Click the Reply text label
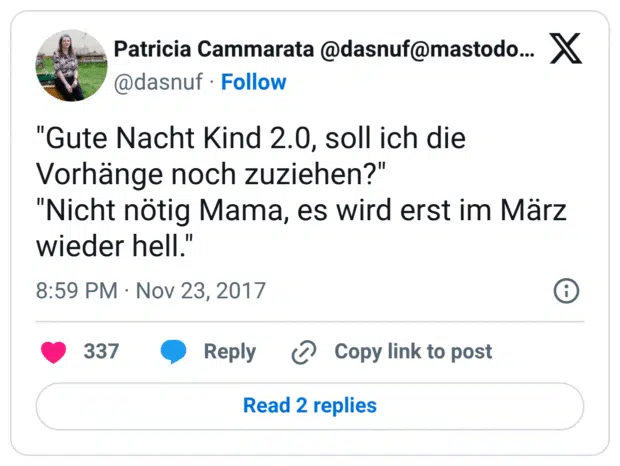The width and height of the screenshot is (620, 466). [x=229, y=352]
